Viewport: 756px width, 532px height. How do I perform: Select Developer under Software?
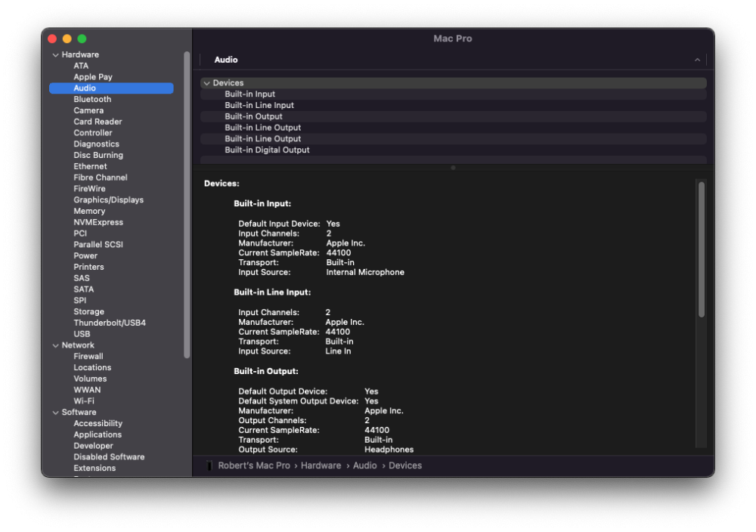93,446
